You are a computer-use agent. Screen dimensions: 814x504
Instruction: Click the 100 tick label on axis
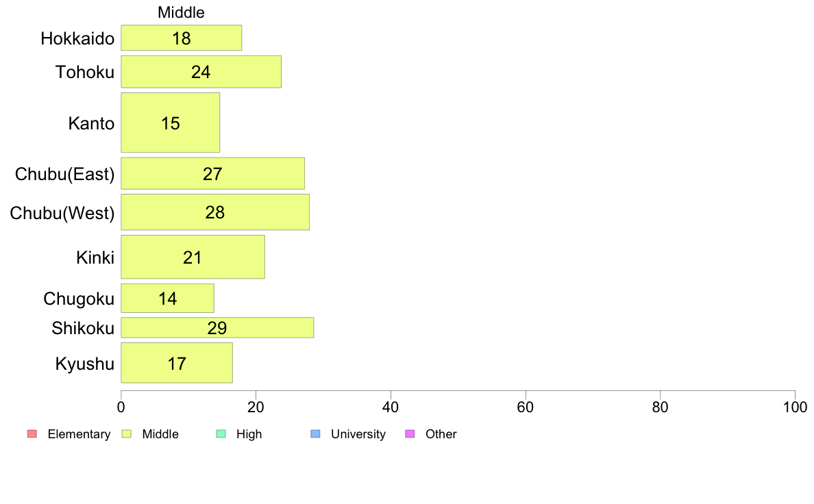pyautogui.click(x=795, y=407)
